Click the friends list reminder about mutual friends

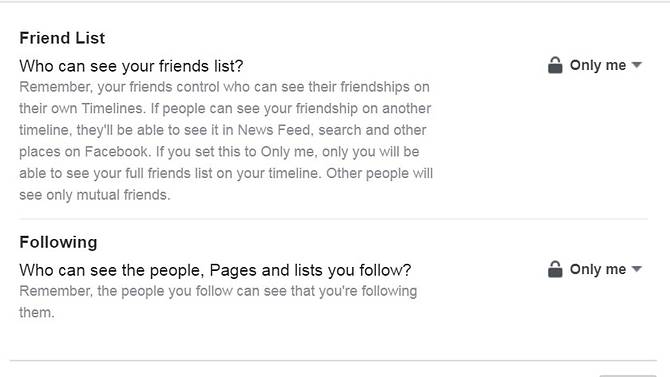click(x=226, y=141)
